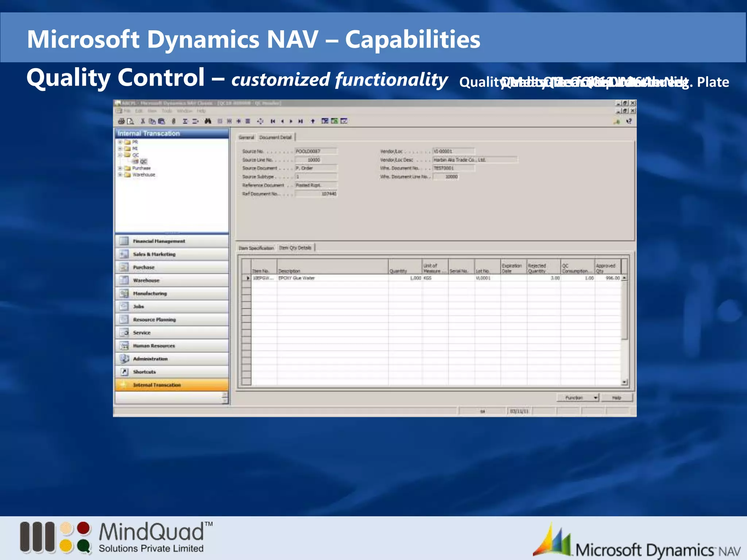Expand the Warehouse folder in tree

120,175
